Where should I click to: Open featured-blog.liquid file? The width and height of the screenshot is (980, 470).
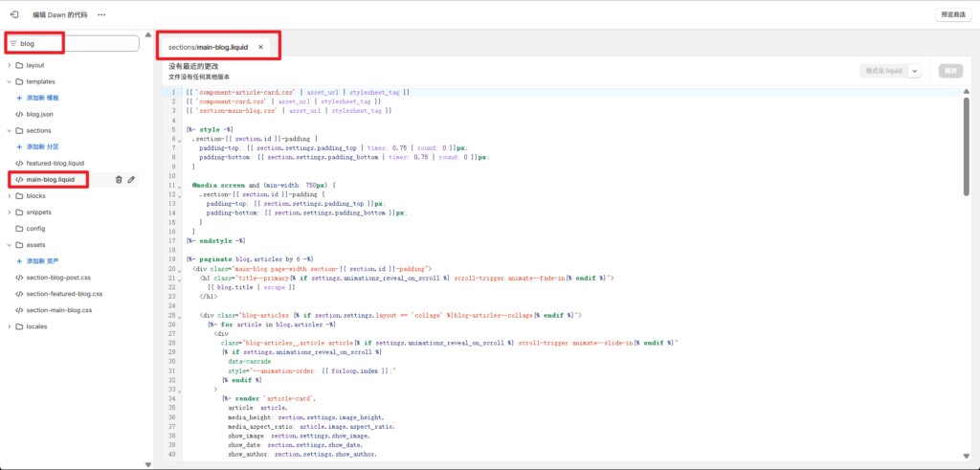pyautogui.click(x=55, y=163)
